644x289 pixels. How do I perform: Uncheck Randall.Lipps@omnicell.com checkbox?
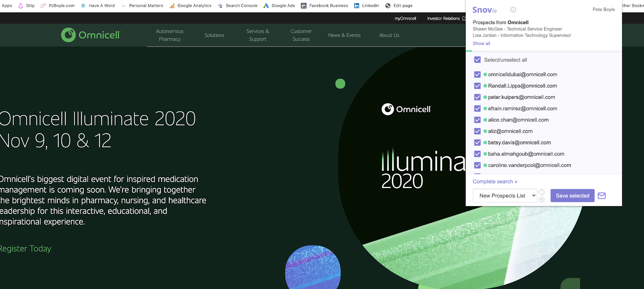tap(477, 86)
